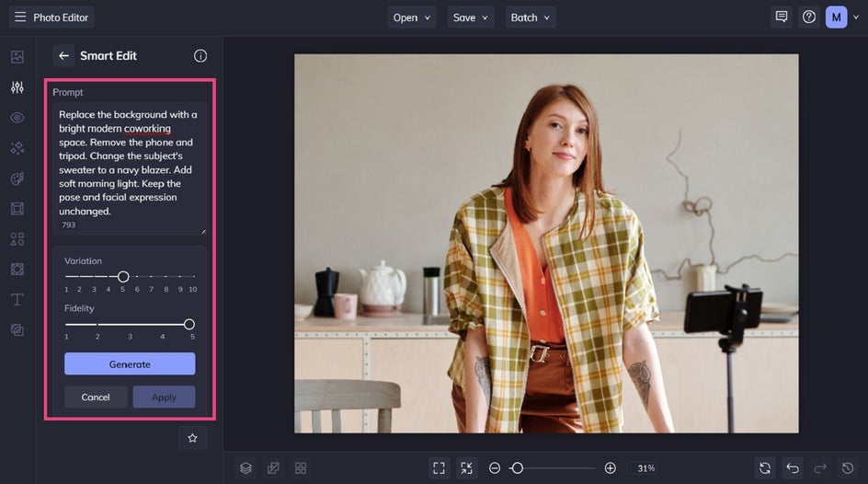Open the Layers panel icon
The width and height of the screenshot is (868, 484).
[x=246, y=468]
